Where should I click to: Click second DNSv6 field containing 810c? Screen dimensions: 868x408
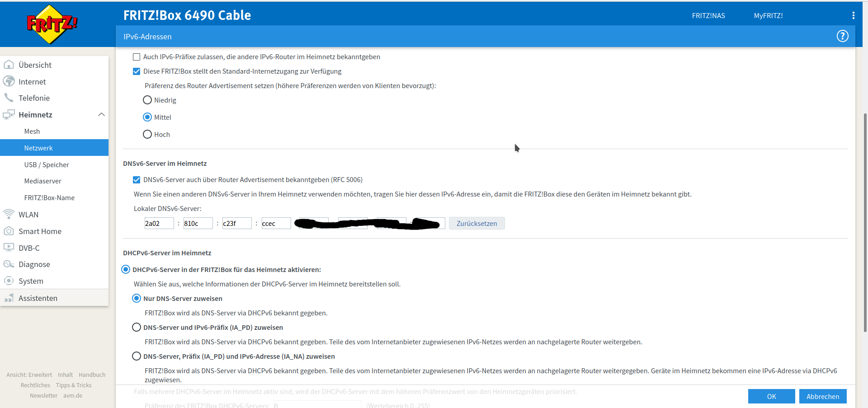pos(198,223)
